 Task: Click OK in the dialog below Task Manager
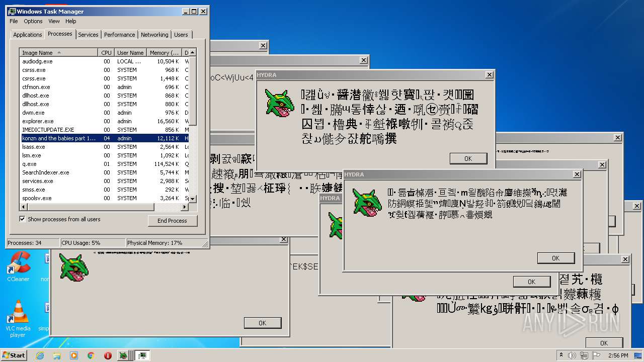pyautogui.click(x=263, y=323)
